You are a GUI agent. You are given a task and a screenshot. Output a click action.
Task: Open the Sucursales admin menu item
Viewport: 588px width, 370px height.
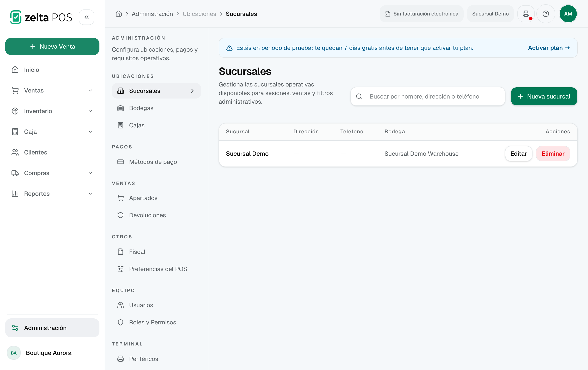pyautogui.click(x=156, y=91)
